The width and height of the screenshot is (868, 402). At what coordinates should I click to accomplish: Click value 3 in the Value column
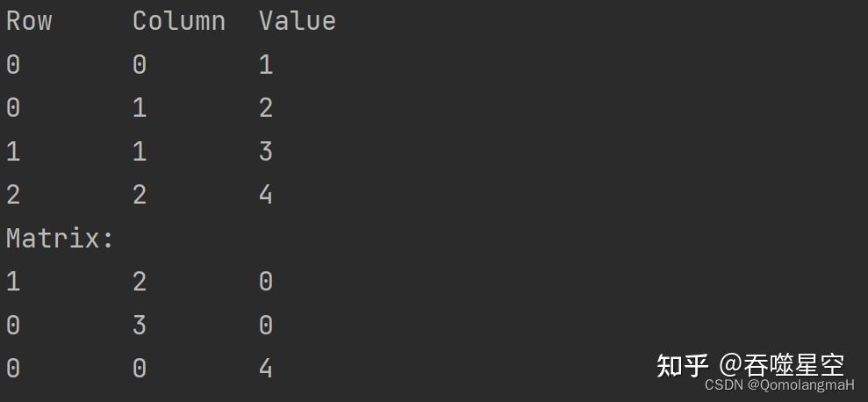point(266,152)
